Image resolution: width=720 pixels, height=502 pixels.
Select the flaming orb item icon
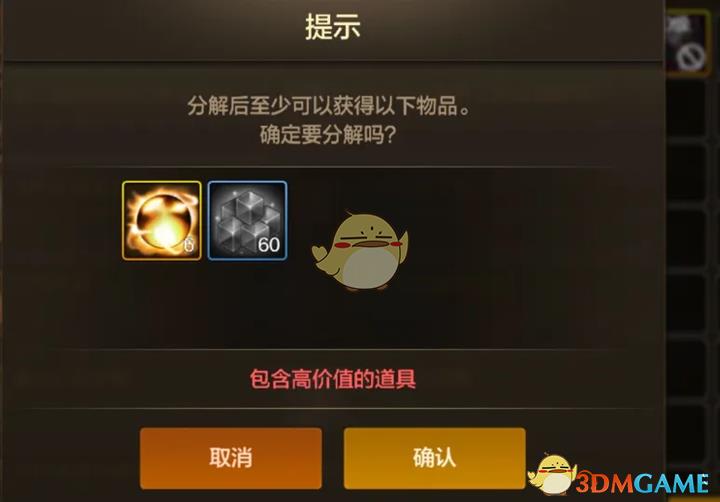162,220
